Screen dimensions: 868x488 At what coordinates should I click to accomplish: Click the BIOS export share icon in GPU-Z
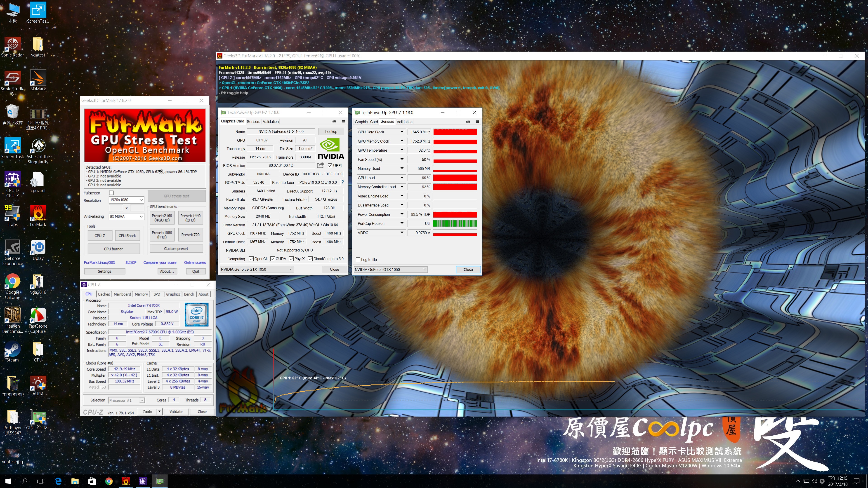(x=320, y=165)
